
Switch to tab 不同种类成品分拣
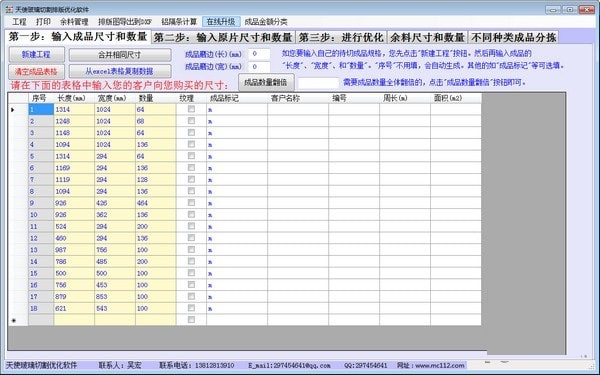(x=514, y=38)
